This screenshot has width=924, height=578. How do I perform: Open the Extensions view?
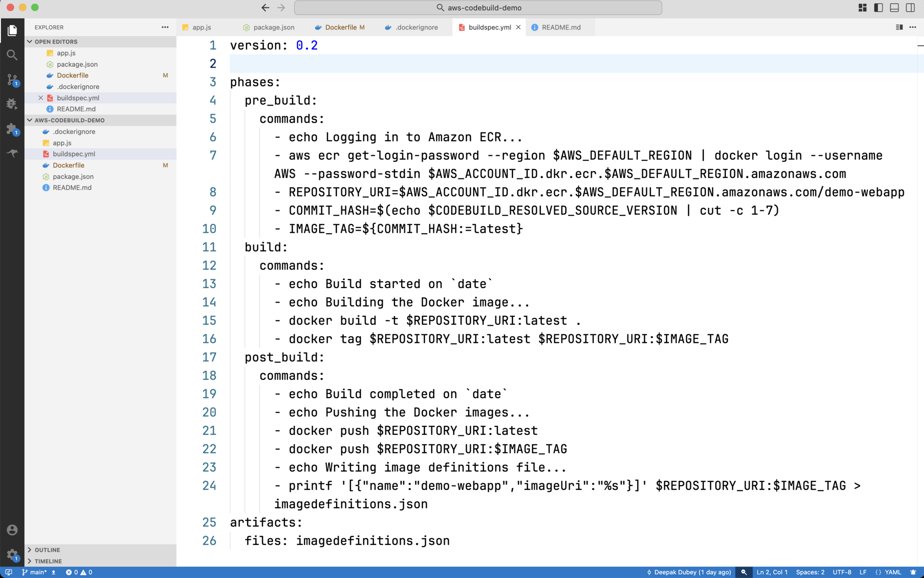pyautogui.click(x=12, y=128)
